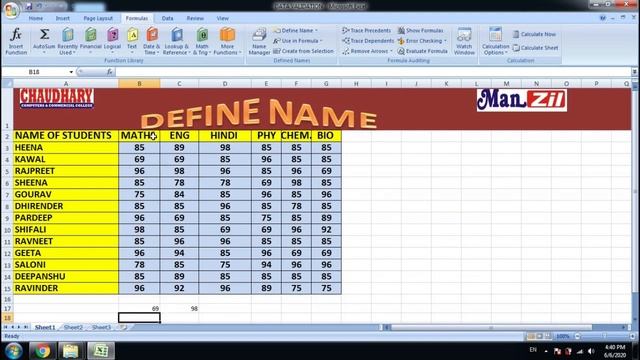The height and width of the screenshot is (360, 640).
Task: Open the Name Box dropdown arrow
Action: pos(71,72)
